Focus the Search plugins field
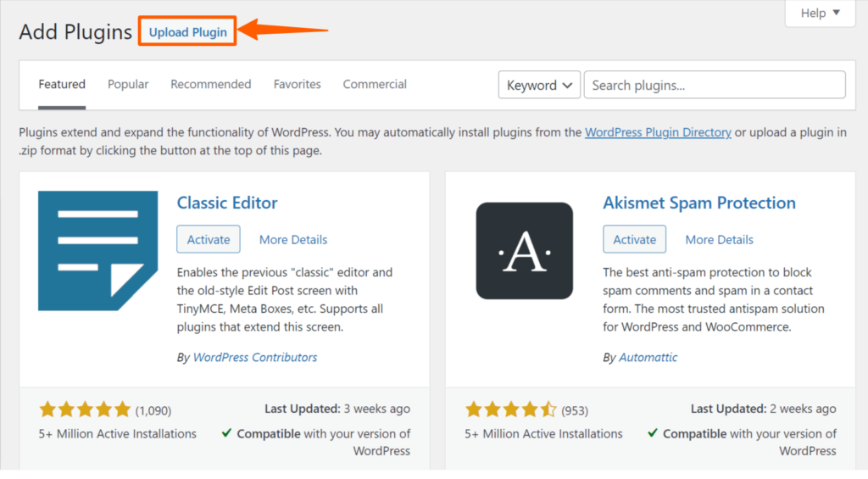 [715, 85]
